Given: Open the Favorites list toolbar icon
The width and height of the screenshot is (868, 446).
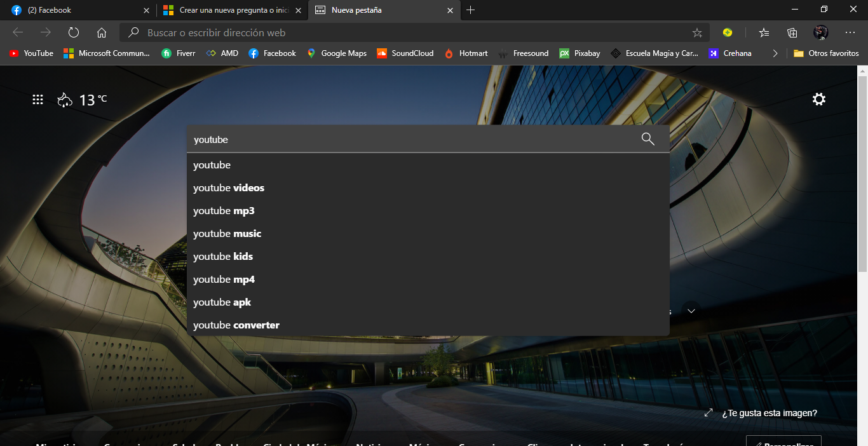Looking at the screenshot, I should 764,32.
